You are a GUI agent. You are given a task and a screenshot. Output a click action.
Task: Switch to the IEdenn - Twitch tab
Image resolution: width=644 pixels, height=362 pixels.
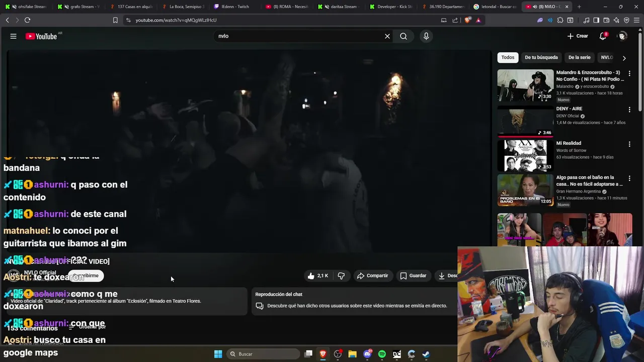[236, 7]
